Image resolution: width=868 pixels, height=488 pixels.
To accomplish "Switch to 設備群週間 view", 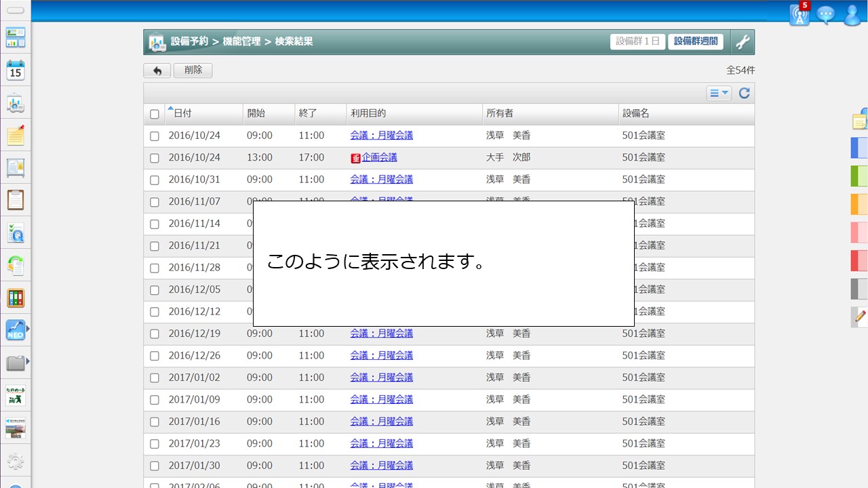I will coord(695,42).
